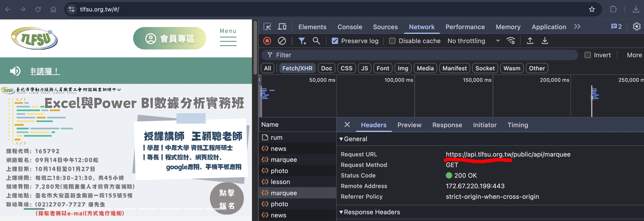Open network search magnifier

[x=316, y=41]
